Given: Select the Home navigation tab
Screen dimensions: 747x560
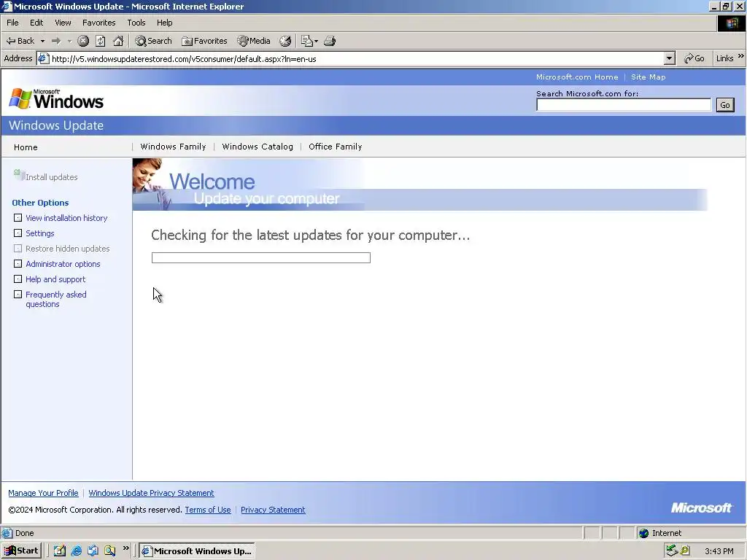Looking at the screenshot, I should pyautogui.click(x=26, y=147).
